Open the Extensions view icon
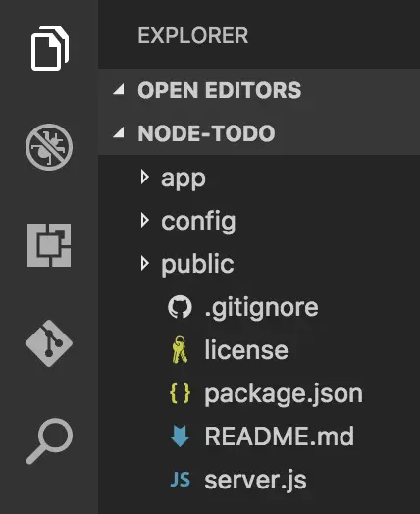This screenshot has height=514, width=420. (x=49, y=245)
